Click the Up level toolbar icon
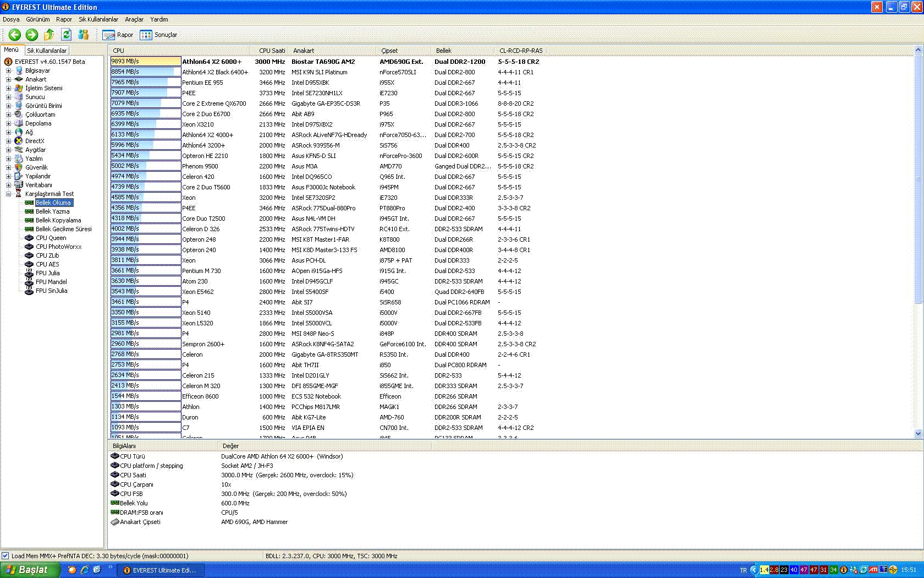924x578 pixels. pos(49,35)
